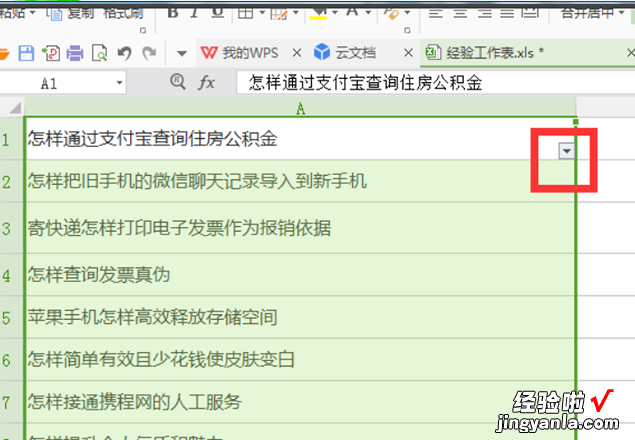Select cell 寄快递怎样打印电子发票作为报销依据

(x=300, y=228)
